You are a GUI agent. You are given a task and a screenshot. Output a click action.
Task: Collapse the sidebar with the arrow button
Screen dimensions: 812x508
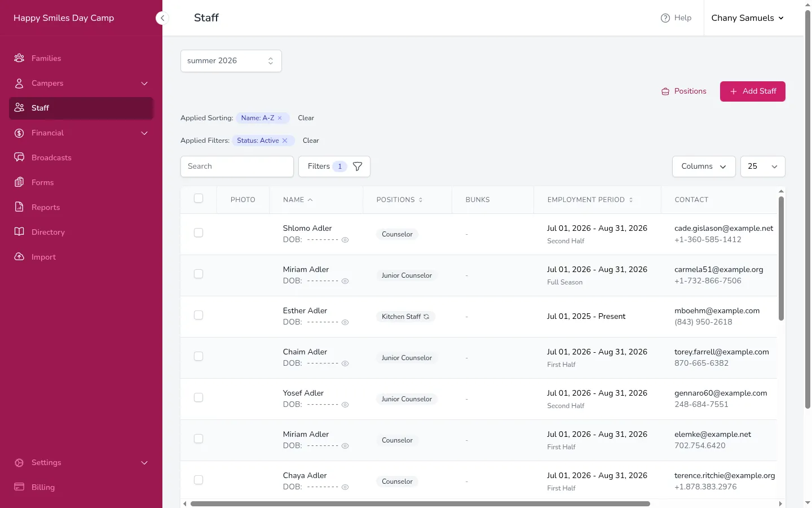click(x=162, y=18)
